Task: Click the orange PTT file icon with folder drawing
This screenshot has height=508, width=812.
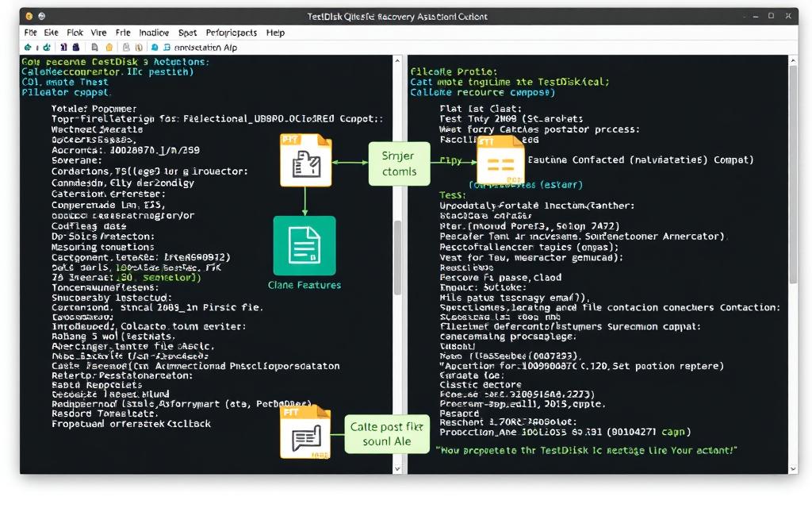Action: click(x=305, y=160)
